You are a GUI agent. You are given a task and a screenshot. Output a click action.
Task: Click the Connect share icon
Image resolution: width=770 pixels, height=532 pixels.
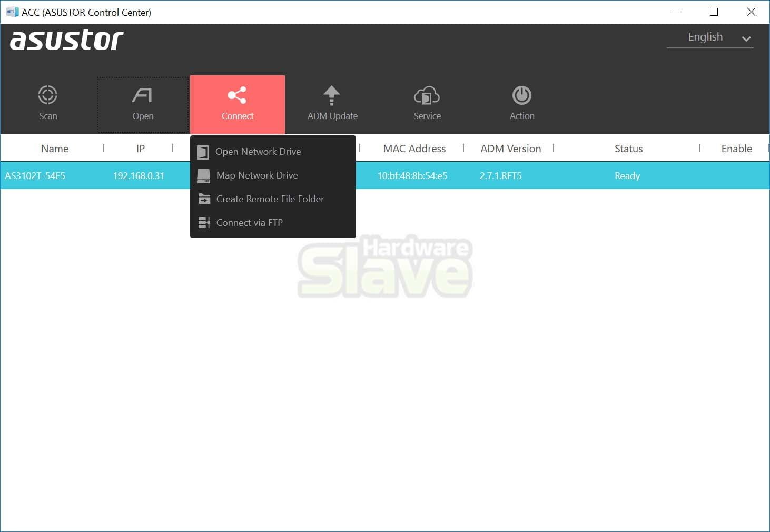coord(237,95)
